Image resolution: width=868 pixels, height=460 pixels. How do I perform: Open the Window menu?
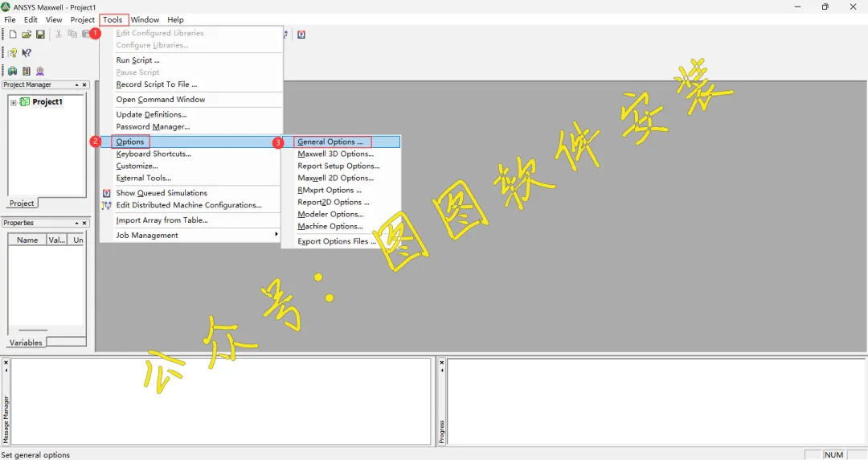[145, 19]
